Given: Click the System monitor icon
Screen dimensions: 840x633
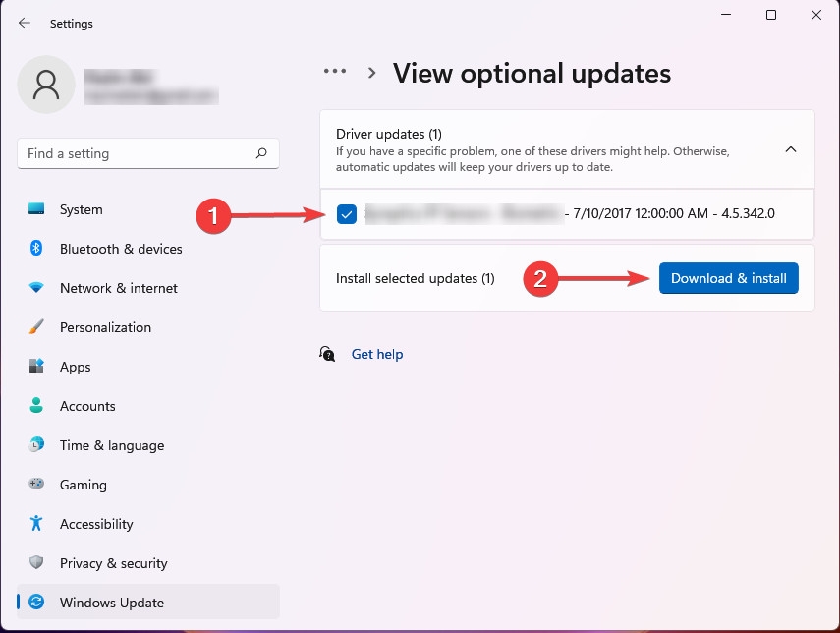Looking at the screenshot, I should pos(36,209).
